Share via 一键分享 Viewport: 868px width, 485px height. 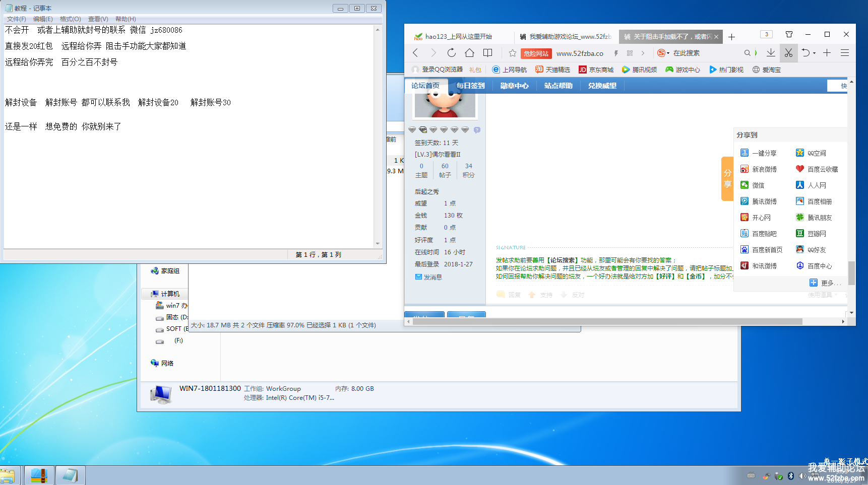point(759,153)
